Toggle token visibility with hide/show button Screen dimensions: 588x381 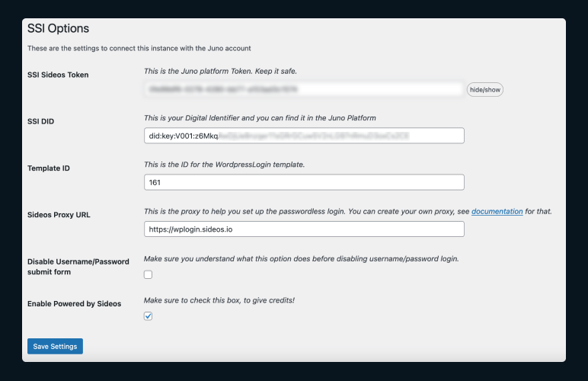[x=485, y=90]
